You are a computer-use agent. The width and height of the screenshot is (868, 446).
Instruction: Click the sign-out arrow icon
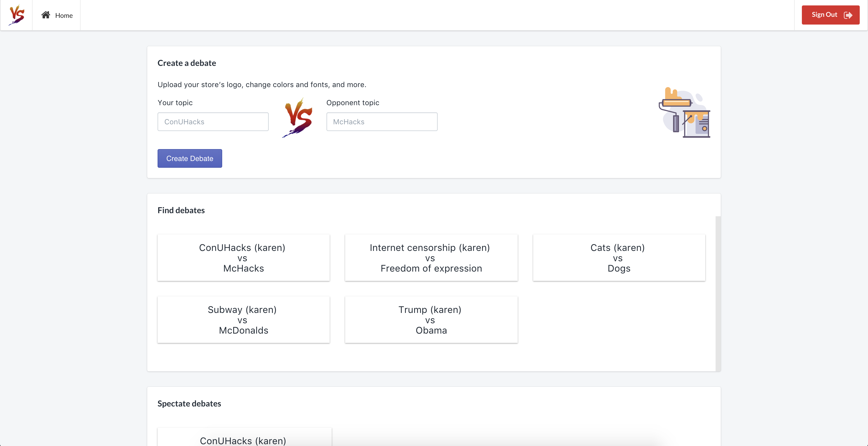(x=848, y=15)
